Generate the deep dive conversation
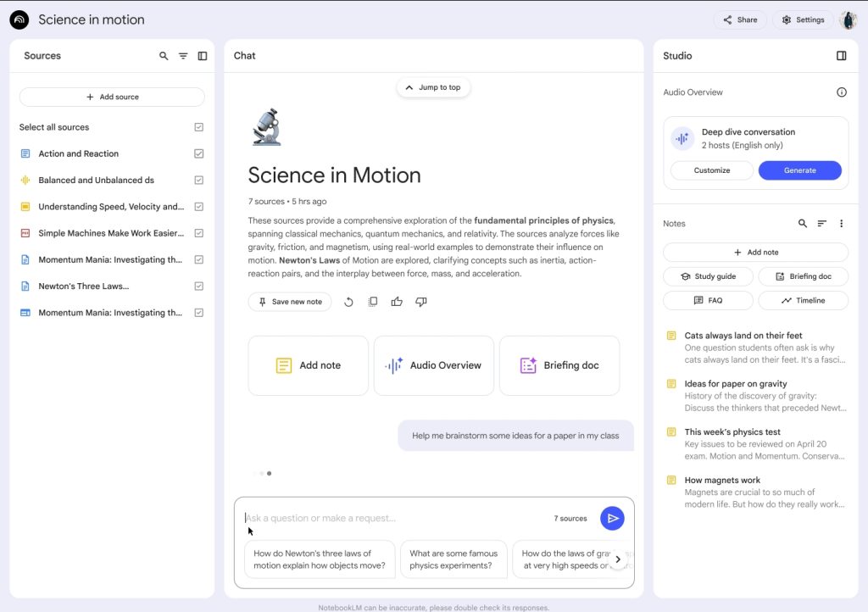The height and width of the screenshot is (612, 868). tap(799, 170)
